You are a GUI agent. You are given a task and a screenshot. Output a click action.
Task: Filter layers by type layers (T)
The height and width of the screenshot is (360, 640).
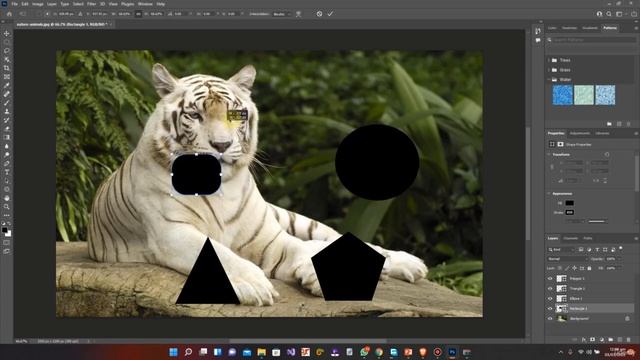point(597,249)
